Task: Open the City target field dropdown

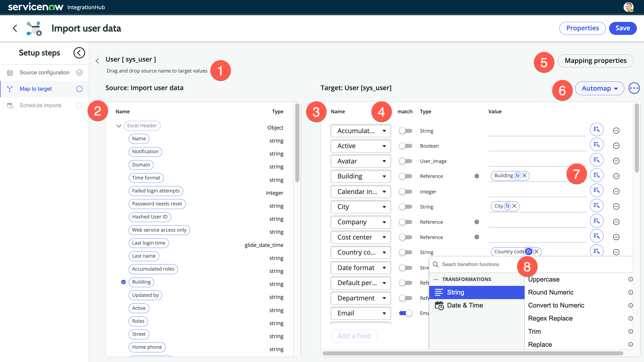Action: 361,207
